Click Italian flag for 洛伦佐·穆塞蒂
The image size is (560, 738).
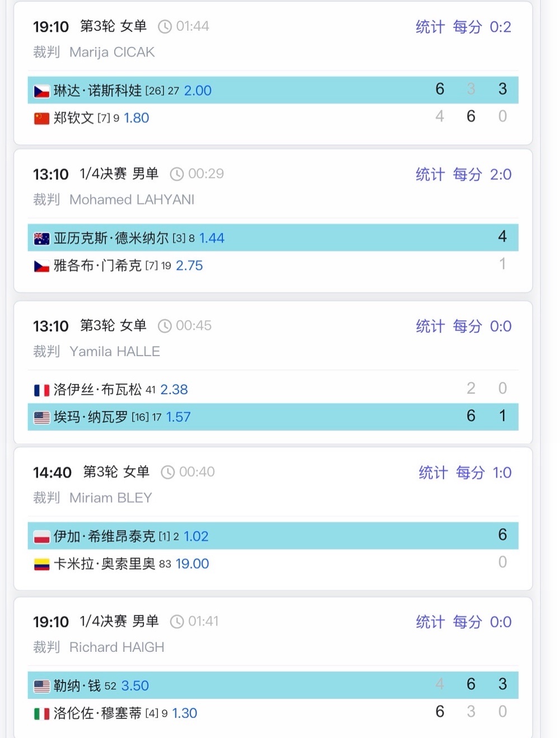[x=41, y=713]
